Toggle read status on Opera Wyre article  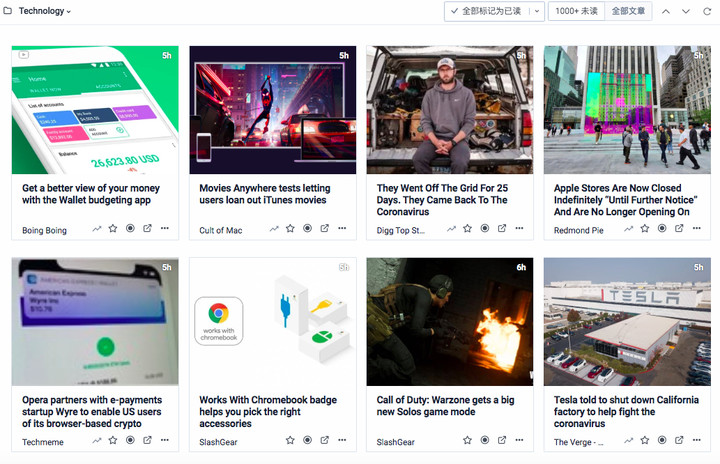pyautogui.click(x=130, y=440)
